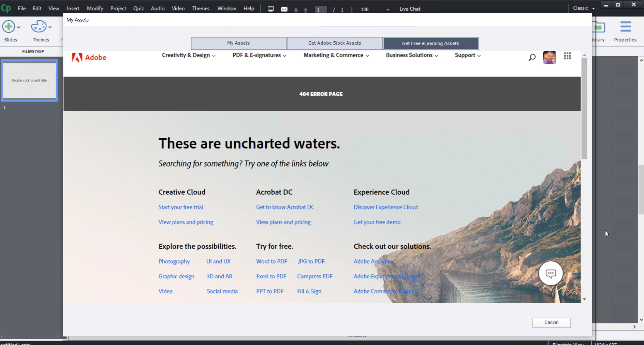Viewport: 644px width, 345px height.
Task: Click Live Chat
Action: [x=410, y=9]
